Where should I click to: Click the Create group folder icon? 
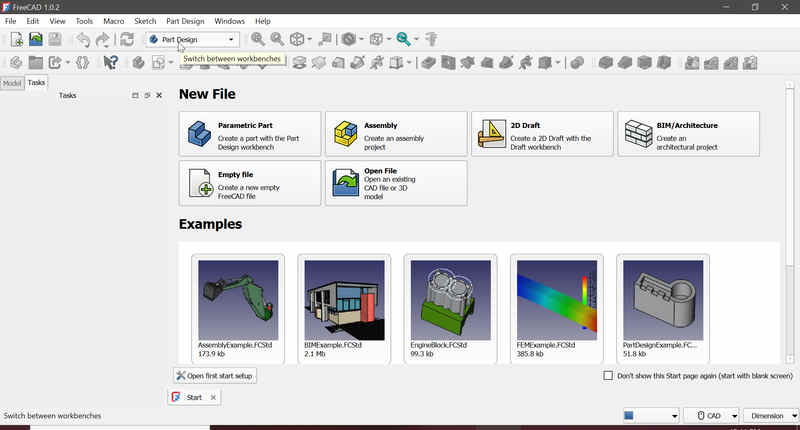pos(36,63)
